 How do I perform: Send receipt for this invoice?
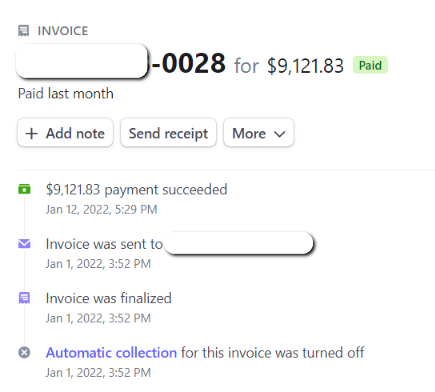coord(168,132)
